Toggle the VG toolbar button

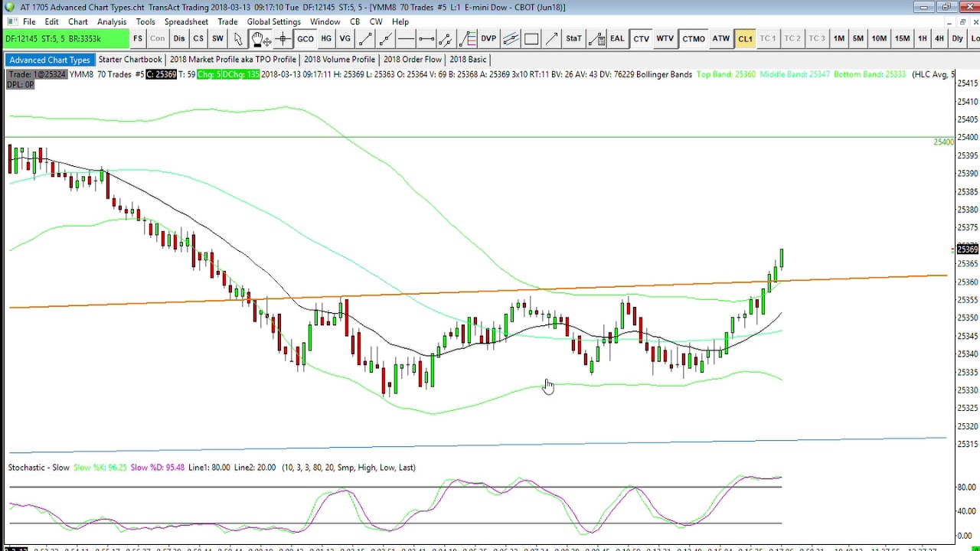[x=345, y=38]
